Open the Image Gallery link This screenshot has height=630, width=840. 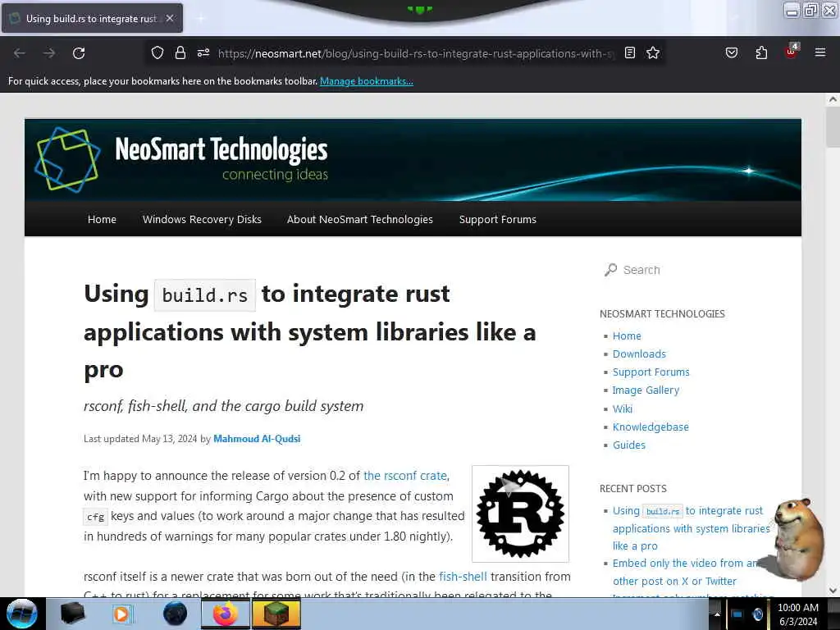coord(646,390)
